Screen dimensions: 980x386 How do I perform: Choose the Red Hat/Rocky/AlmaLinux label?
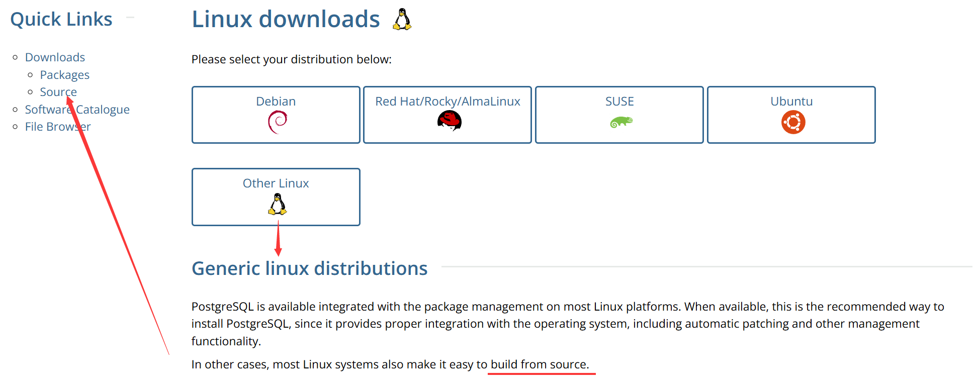tap(448, 102)
